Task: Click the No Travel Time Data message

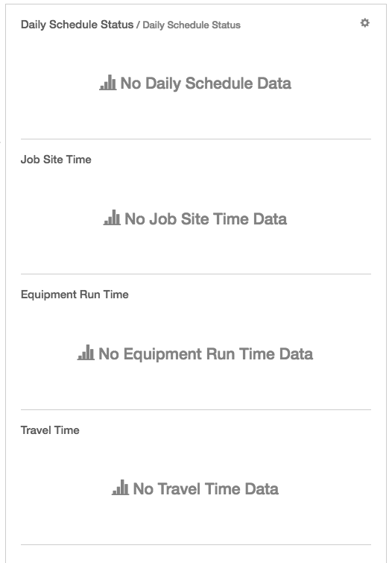Action: pos(206,489)
